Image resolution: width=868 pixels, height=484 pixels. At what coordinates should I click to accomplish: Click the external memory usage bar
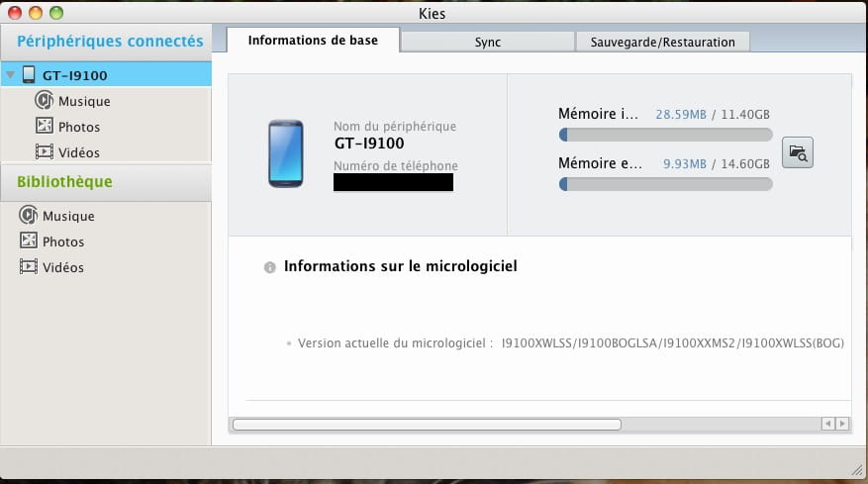(665, 184)
